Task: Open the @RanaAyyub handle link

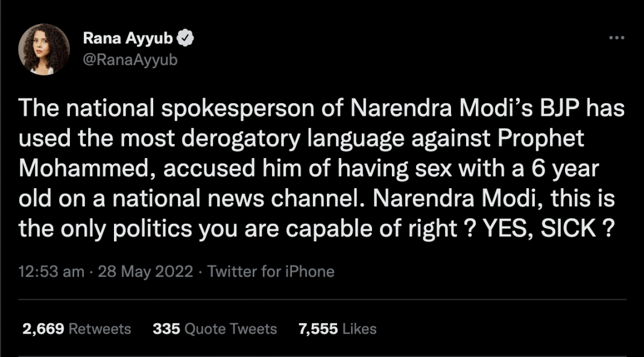Action: pyautogui.click(x=130, y=60)
